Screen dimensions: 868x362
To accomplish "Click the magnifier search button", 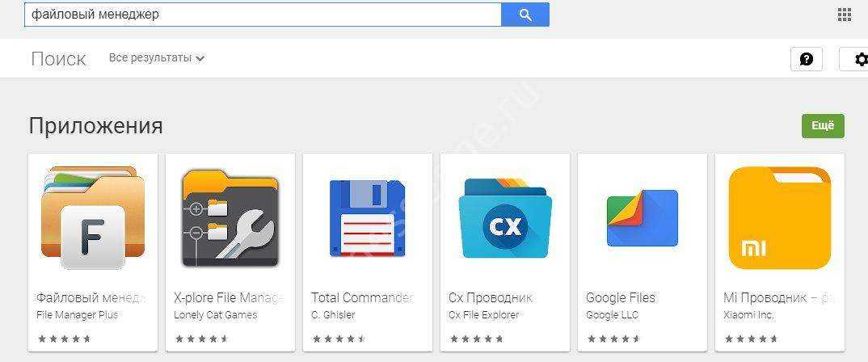I will (x=525, y=15).
